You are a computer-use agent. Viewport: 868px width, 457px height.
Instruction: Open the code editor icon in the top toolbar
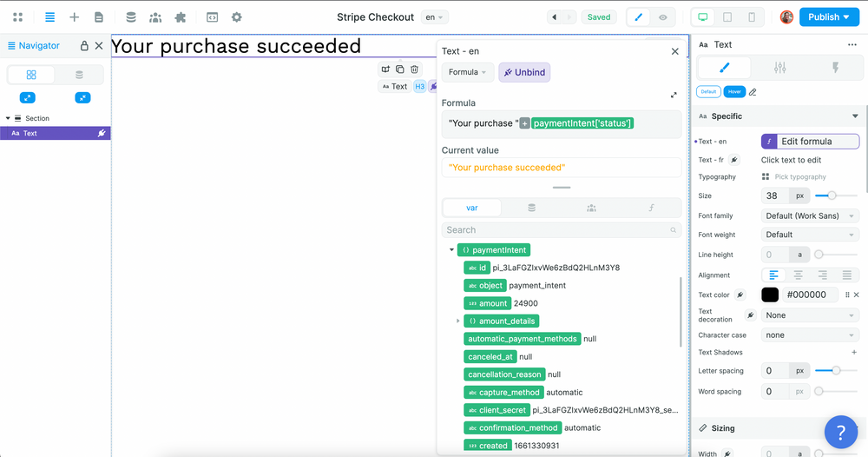(212, 17)
